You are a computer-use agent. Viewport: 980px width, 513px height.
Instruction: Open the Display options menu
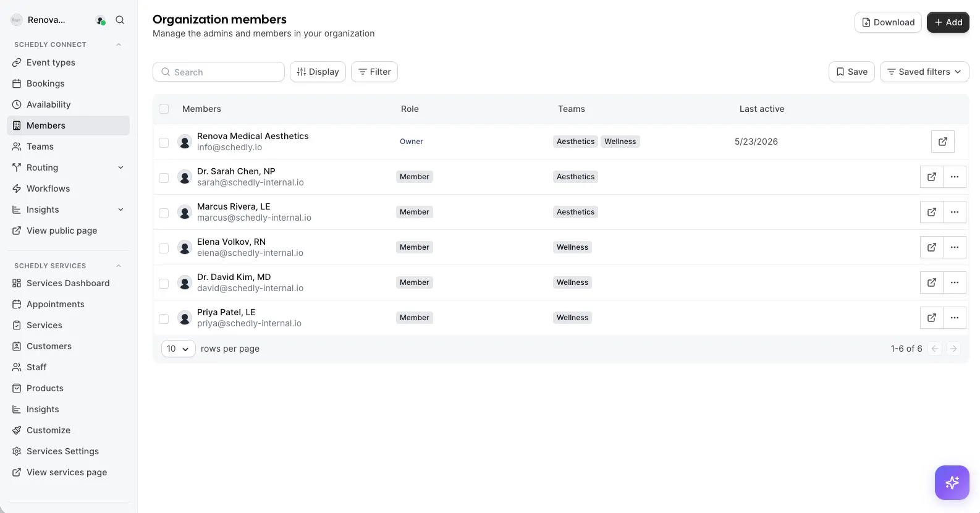318,72
